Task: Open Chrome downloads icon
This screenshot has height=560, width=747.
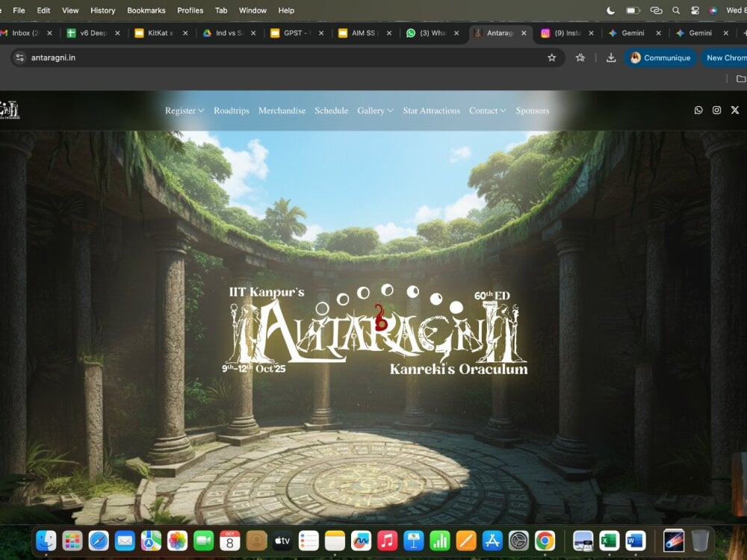Action: point(611,57)
